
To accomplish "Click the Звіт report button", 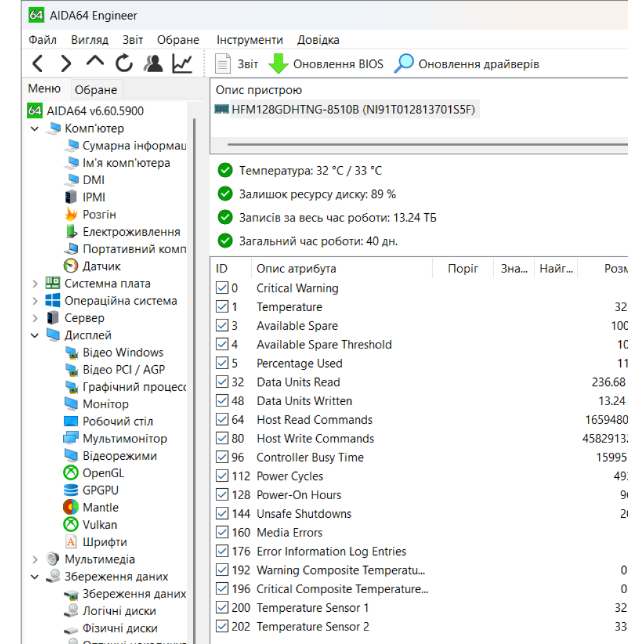I will pos(236,64).
